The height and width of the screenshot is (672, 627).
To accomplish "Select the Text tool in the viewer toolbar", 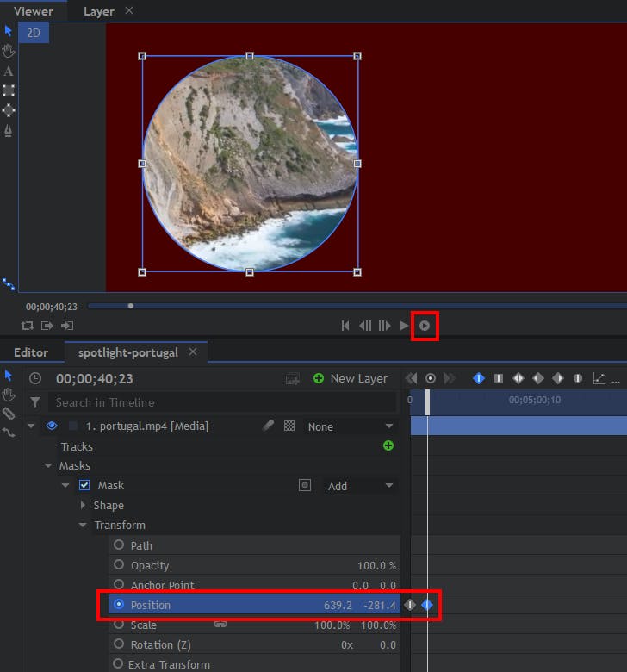I will tap(9, 72).
